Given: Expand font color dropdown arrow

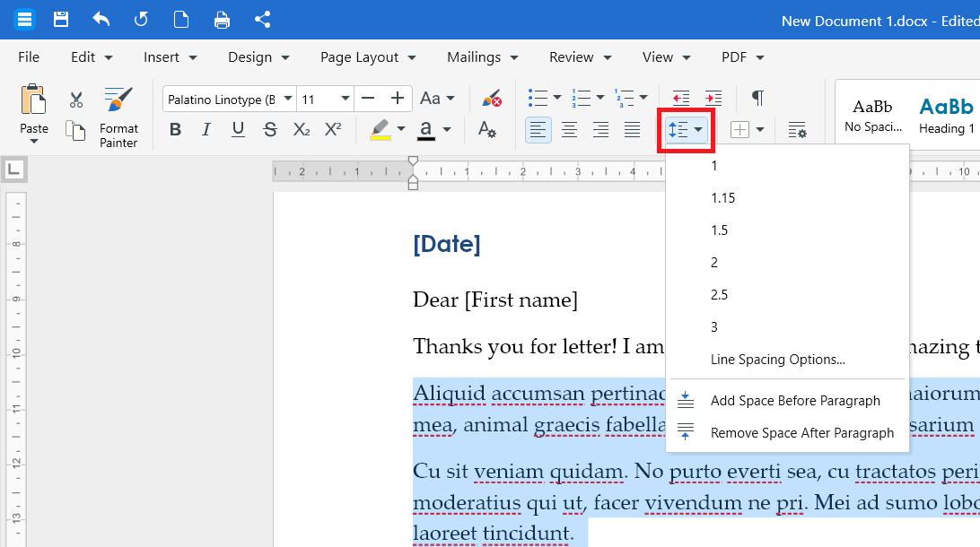Looking at the screenshot, I should click(x=447, y=130).
